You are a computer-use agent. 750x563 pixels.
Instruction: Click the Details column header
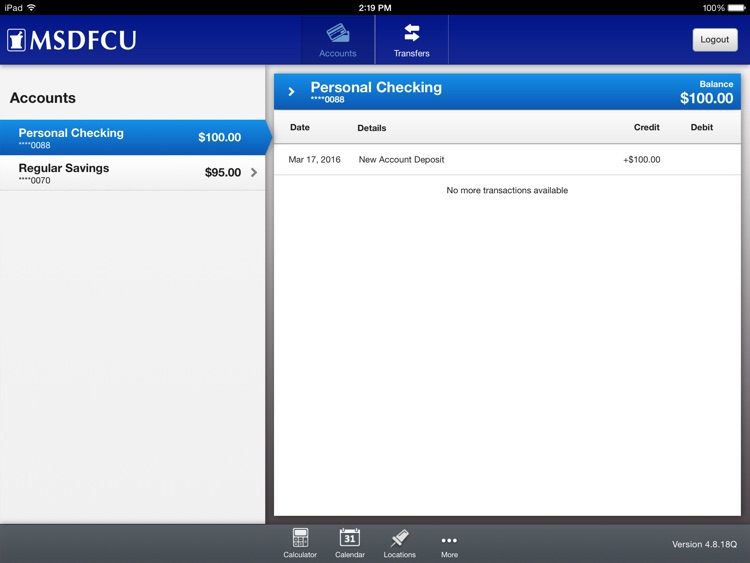372,128
